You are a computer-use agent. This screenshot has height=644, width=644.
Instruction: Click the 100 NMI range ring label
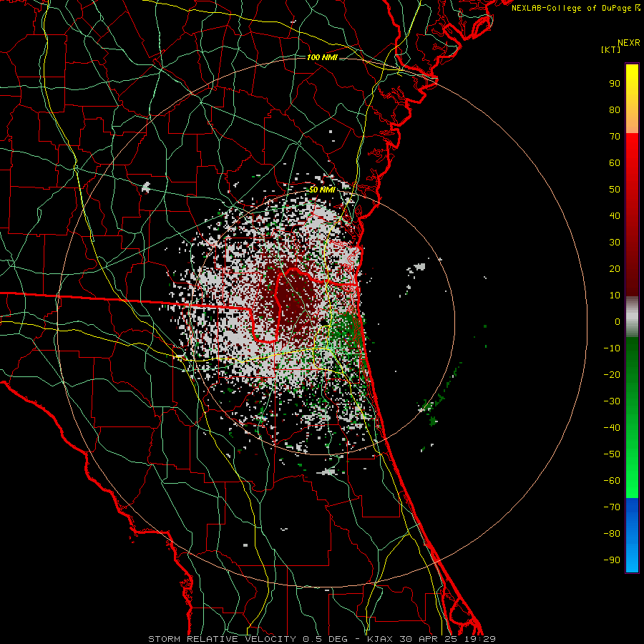[322, 57]
